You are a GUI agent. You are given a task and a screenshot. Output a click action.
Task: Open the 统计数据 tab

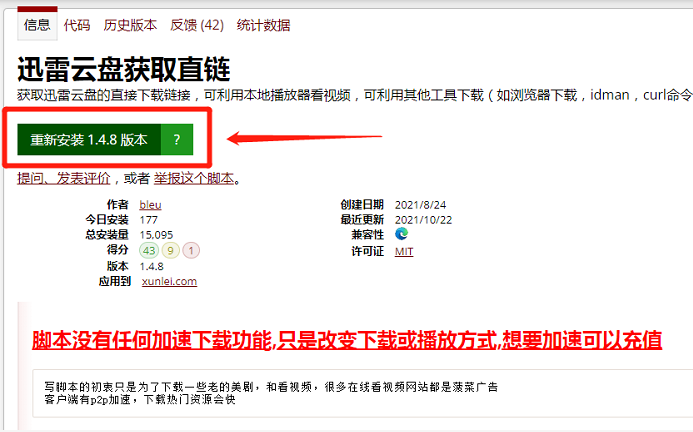[265, 23]
